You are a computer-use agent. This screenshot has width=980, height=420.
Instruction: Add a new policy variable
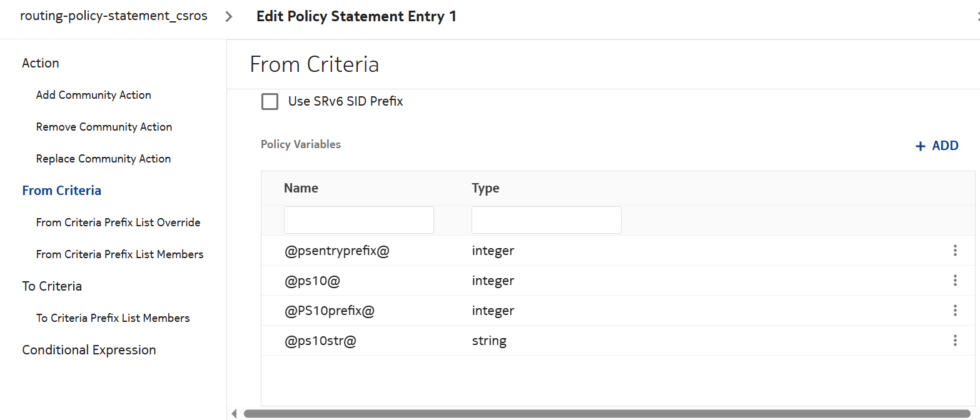point(937,146)
